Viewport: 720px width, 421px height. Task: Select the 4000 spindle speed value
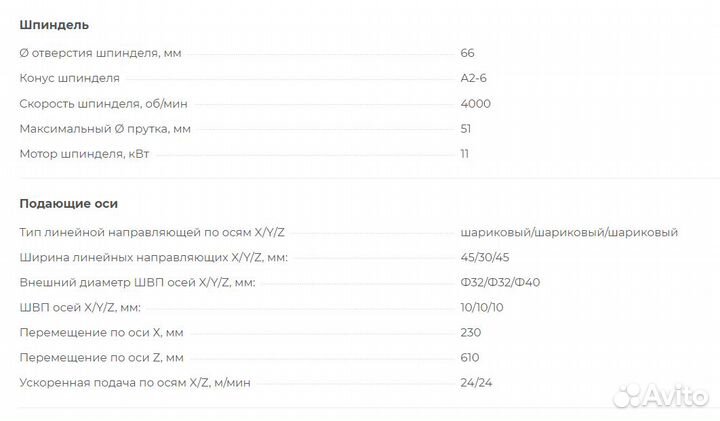[x=475, y=103]
